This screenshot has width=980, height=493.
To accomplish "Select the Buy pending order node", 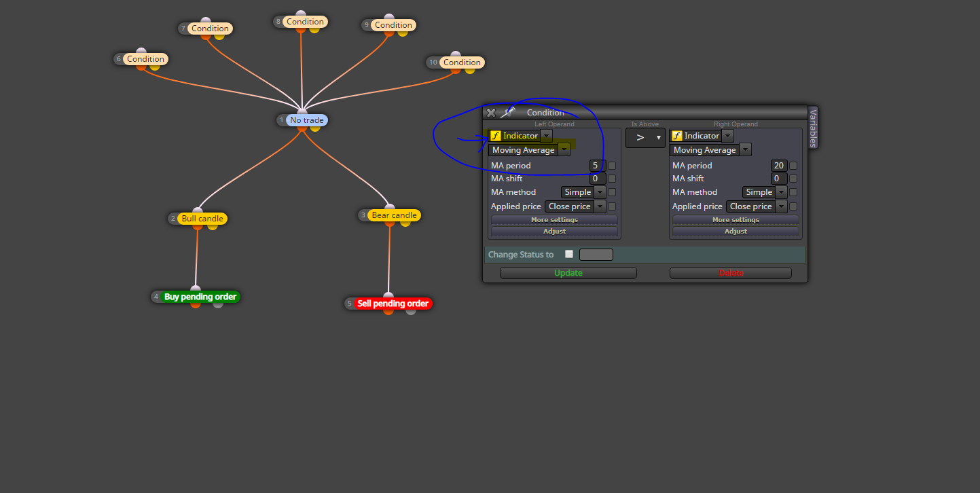I will (200, 297).
